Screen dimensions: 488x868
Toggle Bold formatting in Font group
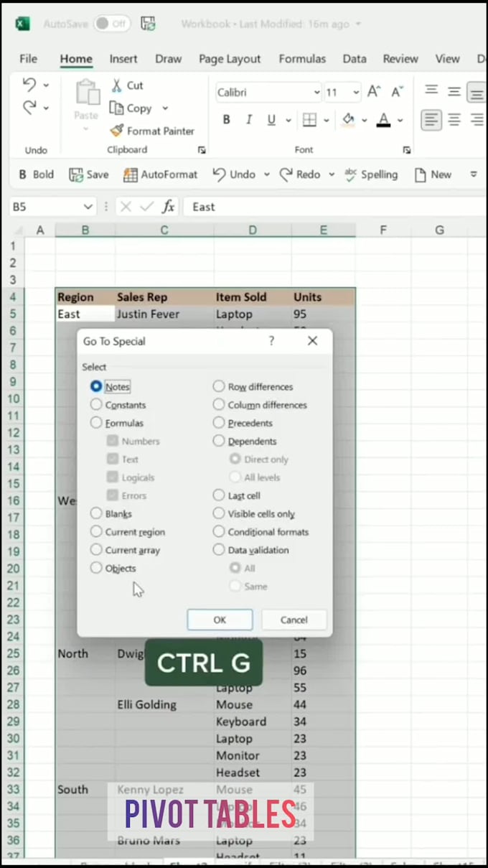226,120
